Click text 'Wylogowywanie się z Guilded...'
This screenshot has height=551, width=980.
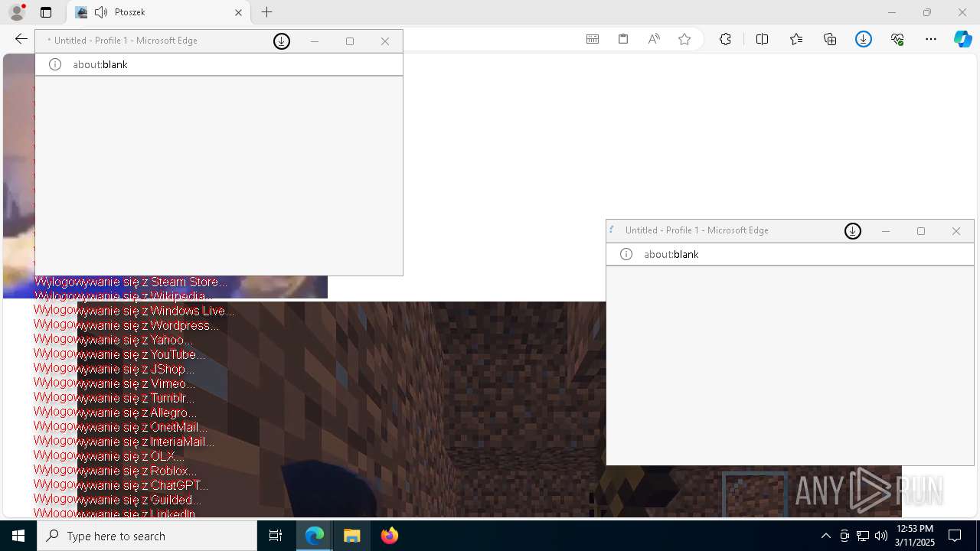point(118,500)
